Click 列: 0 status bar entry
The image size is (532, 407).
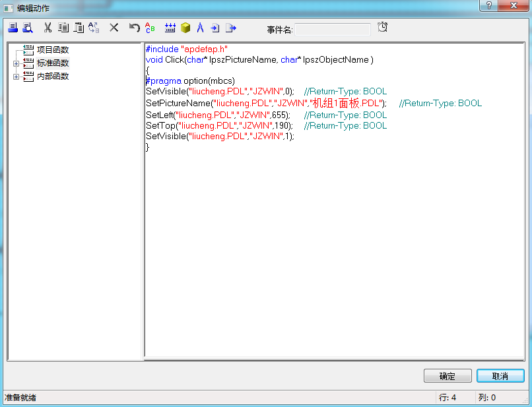[487, 398]
